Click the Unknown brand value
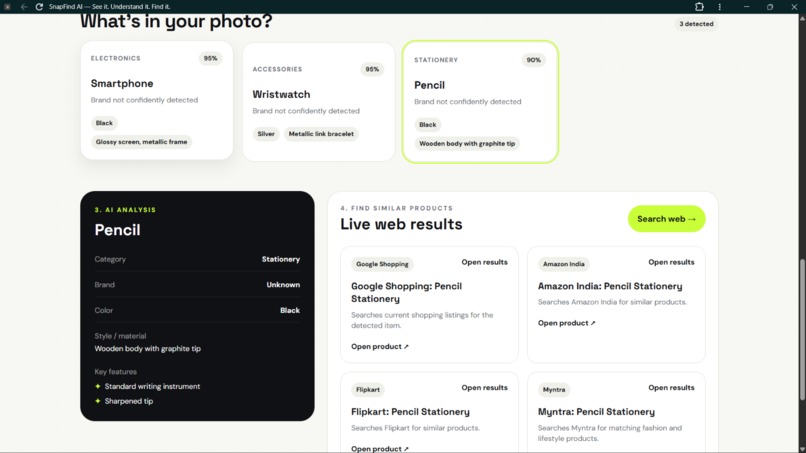 (x=283, y=285)
